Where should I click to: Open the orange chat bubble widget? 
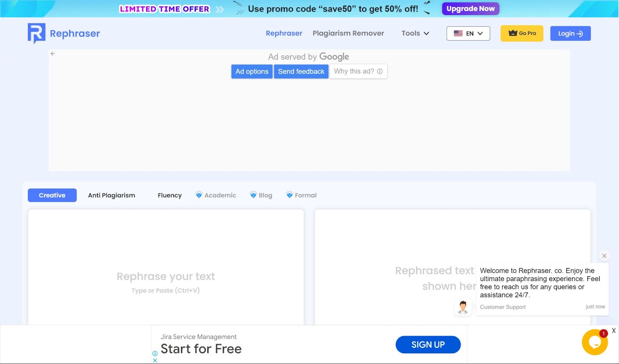pyautogui.click(x=595, y=342)
